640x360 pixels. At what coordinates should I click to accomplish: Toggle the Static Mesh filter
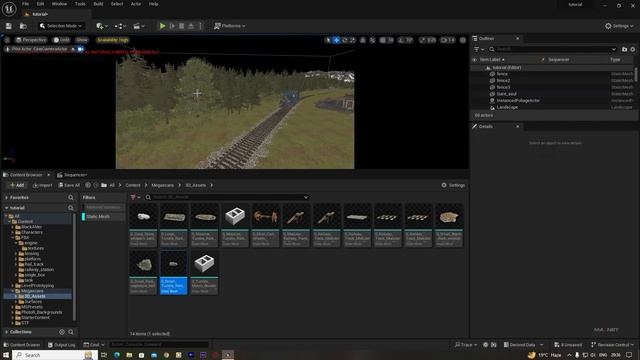[x=103, y=217]
